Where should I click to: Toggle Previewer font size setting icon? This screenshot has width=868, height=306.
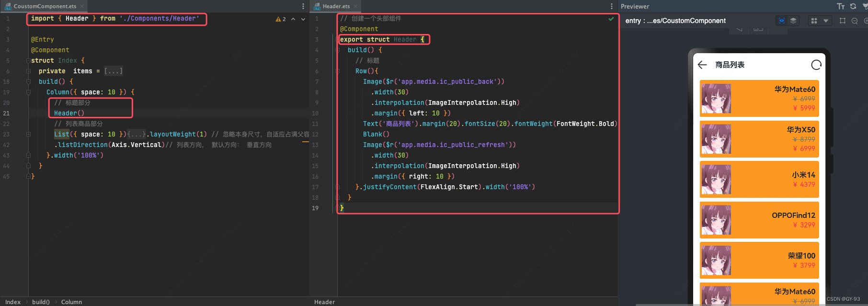[841, 6]
